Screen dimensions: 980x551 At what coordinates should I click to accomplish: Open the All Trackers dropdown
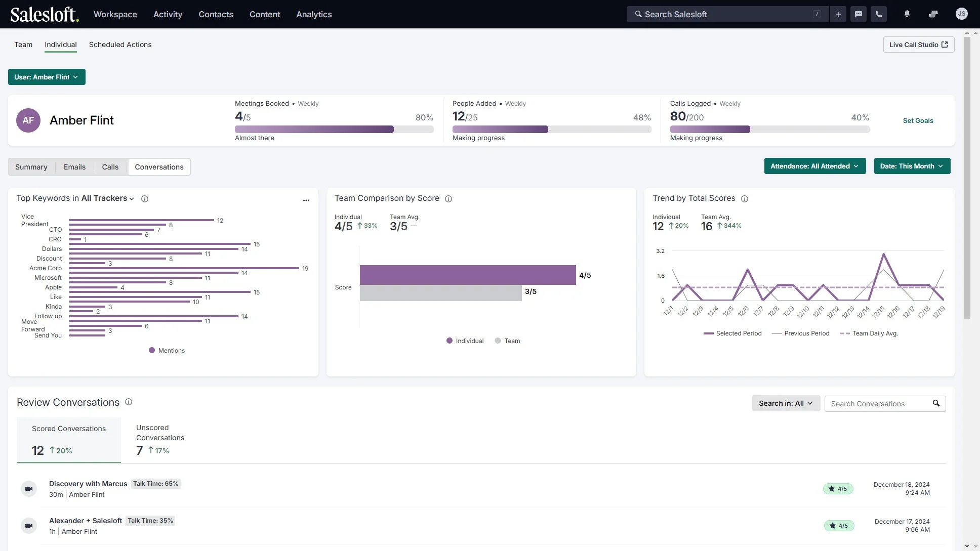[x=108, y=198]
